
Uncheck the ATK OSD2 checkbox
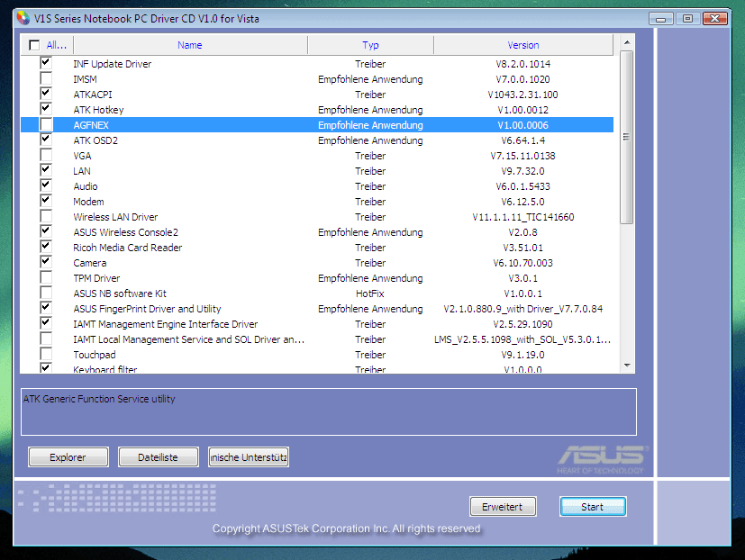point(46,140)
